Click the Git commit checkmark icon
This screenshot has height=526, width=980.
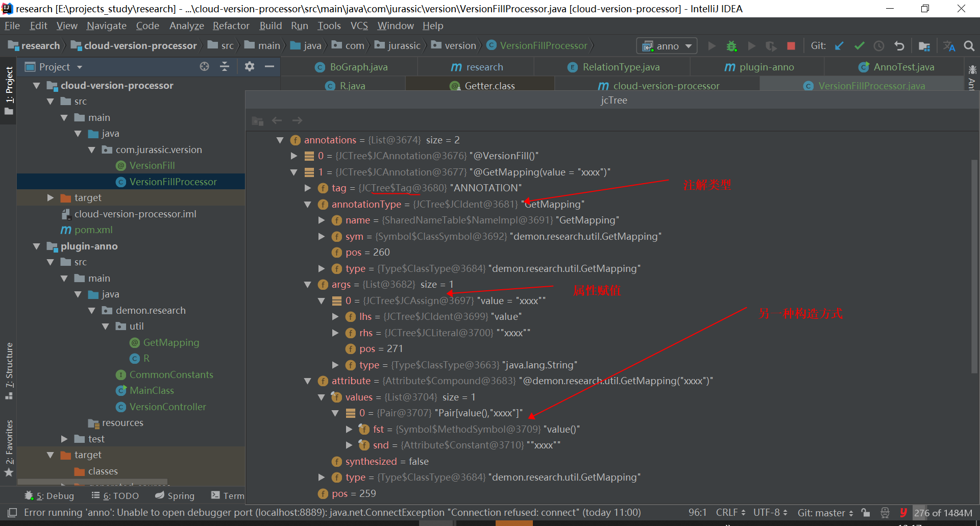[859, 46]
